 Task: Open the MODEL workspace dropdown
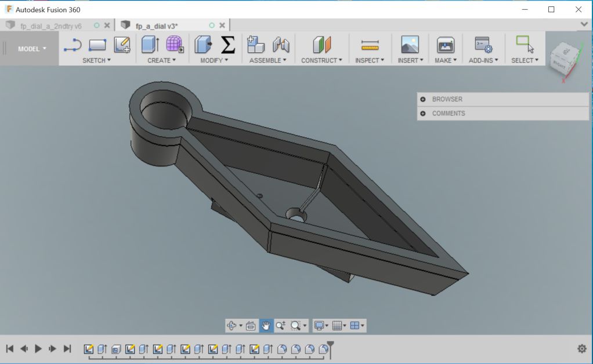click(x=32, y=49)
